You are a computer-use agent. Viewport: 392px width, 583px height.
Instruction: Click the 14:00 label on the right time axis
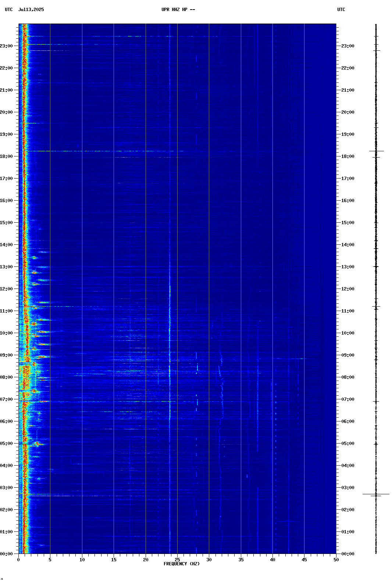pos(348,245)
